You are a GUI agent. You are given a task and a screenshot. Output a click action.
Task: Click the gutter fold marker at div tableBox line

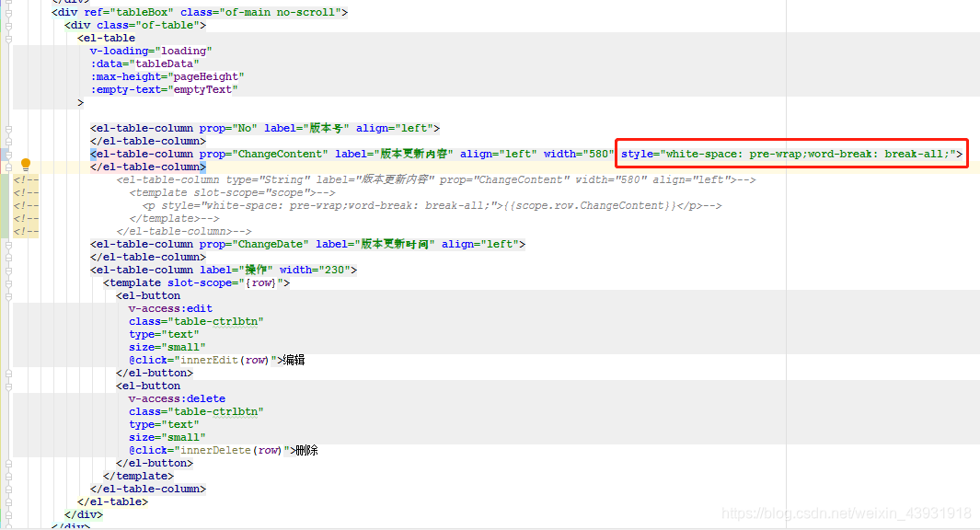coord(7,12)
